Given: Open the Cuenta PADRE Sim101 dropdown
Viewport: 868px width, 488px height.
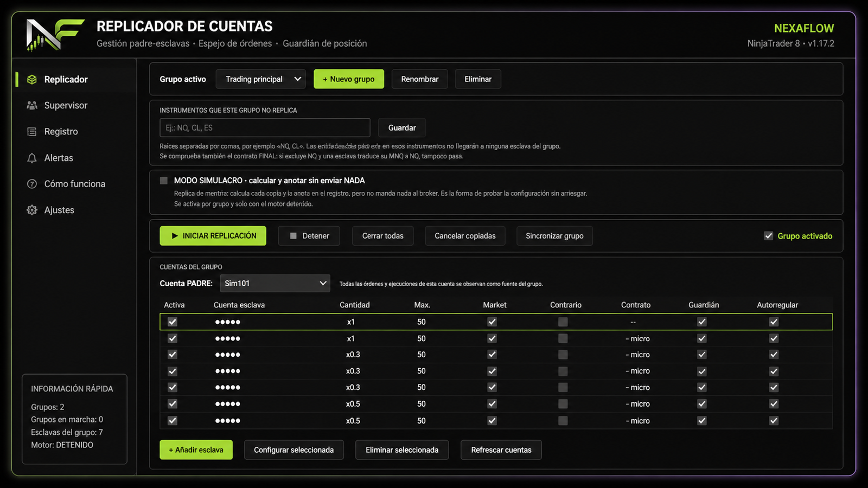Looking at the screenshot, I should point(275,283).
